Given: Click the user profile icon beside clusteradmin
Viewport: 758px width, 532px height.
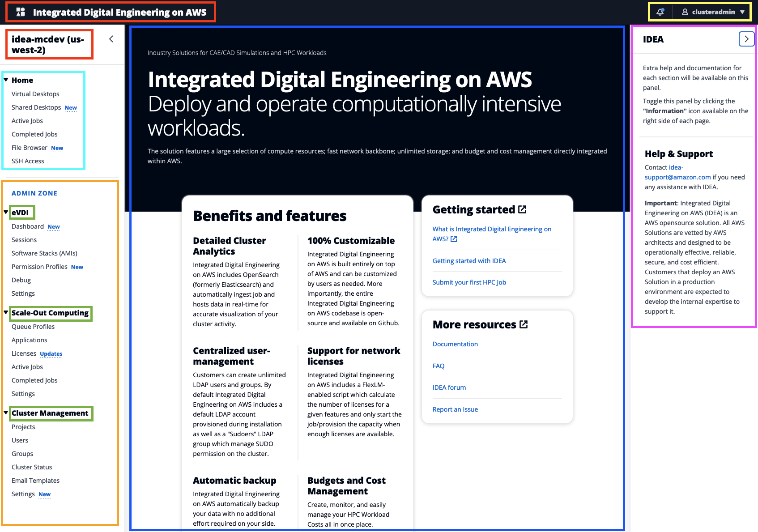Looking at the screenshot, I should (685, 12).
